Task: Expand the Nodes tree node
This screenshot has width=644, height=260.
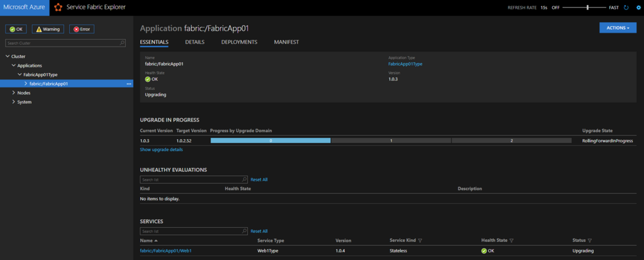Action: (x=14, y=93)
